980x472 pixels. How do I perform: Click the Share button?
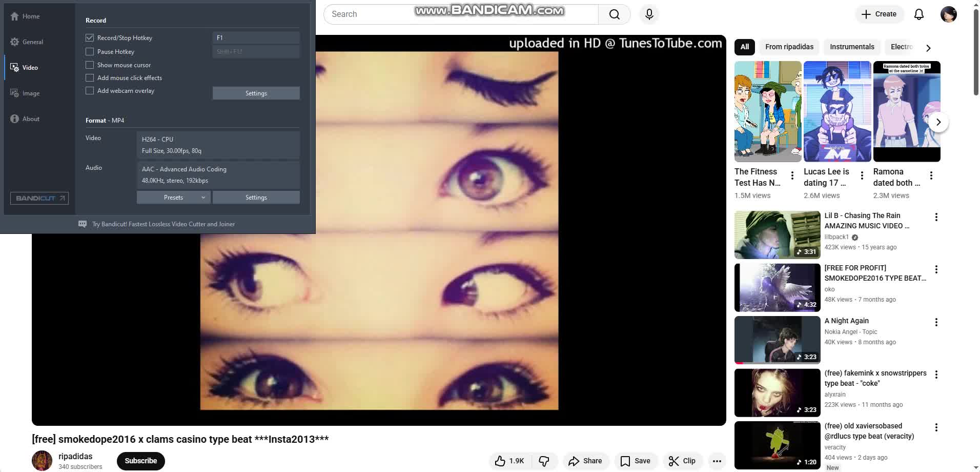(585, 461)
